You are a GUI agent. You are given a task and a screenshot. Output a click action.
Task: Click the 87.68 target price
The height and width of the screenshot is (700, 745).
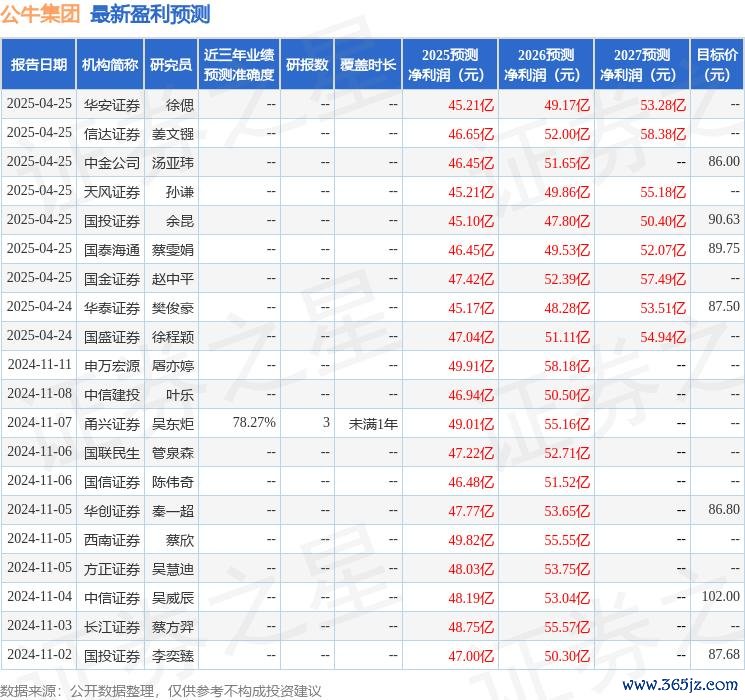[724, 654]
